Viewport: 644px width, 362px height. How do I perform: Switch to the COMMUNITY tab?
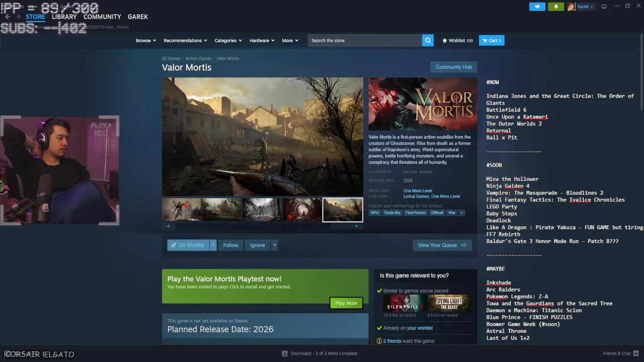click(x=102, y=17)
